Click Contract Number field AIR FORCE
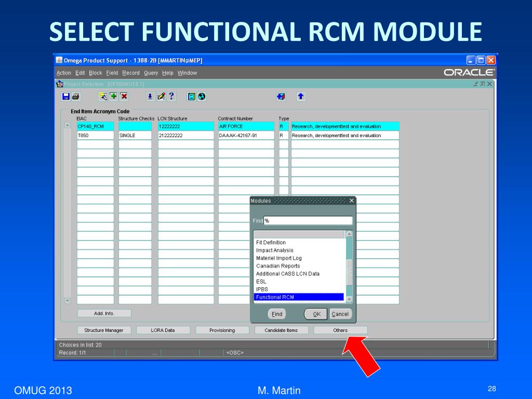The width and height of the screenshot is (532, 399). click(246, 127)
